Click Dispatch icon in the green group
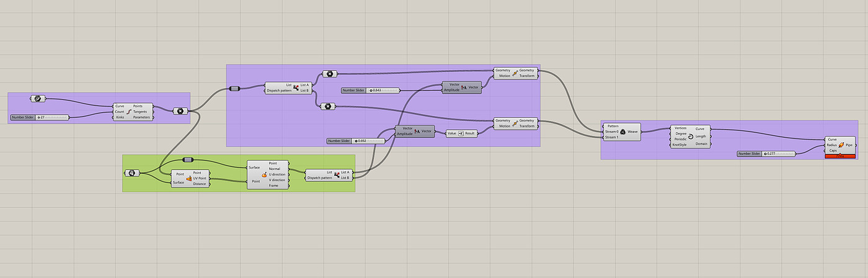Screen dimensions: 868x278 pos(336,174)
